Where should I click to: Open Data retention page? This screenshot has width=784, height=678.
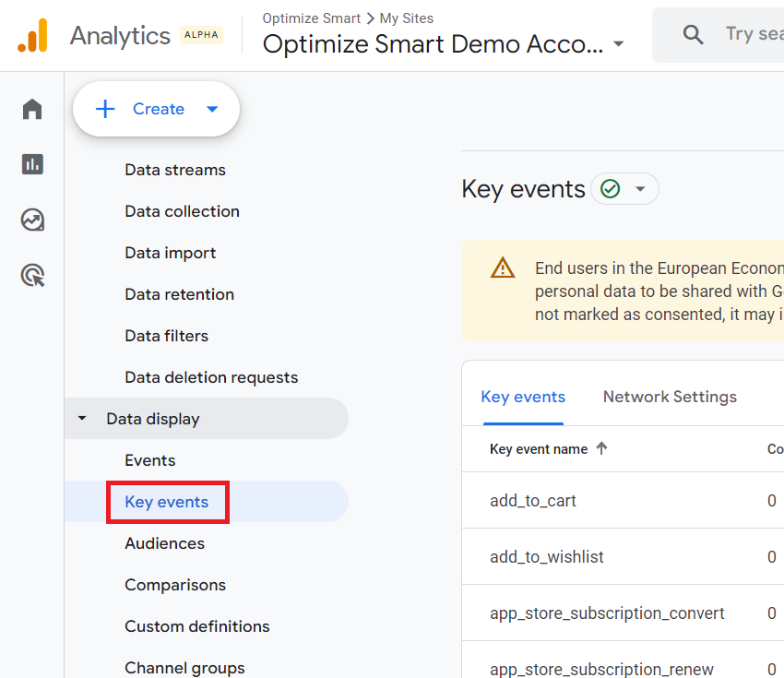pyautogui.click(x=180, y=294)
